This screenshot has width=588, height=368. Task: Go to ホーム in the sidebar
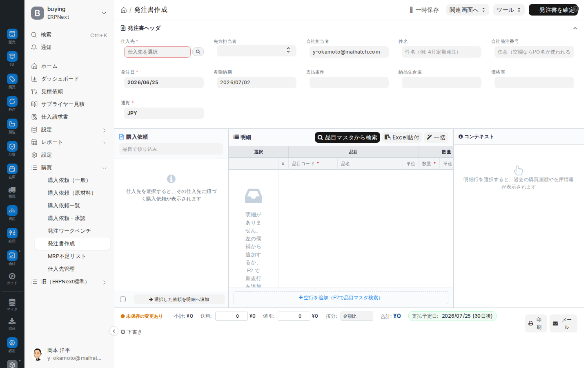pyautogui.click(x=69, y=66)
